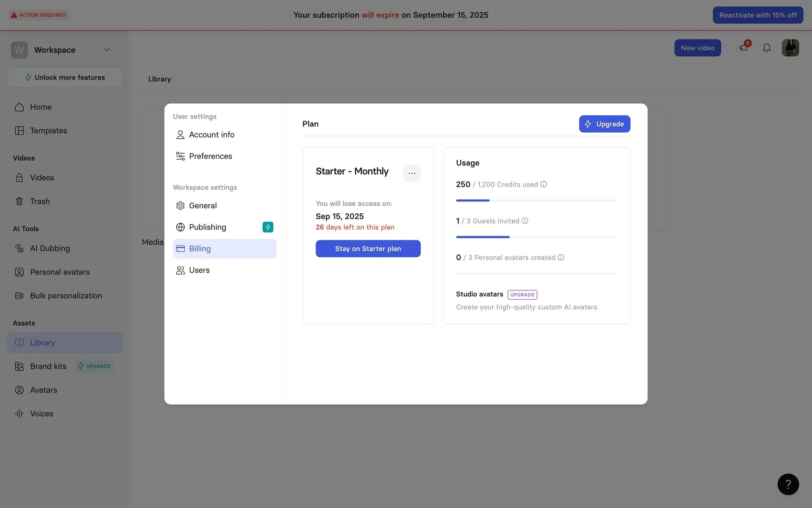Click 'You will lose access on:' text
This screenshot has width=812, height=508.
pyautogui.click(x=354, y=204)
